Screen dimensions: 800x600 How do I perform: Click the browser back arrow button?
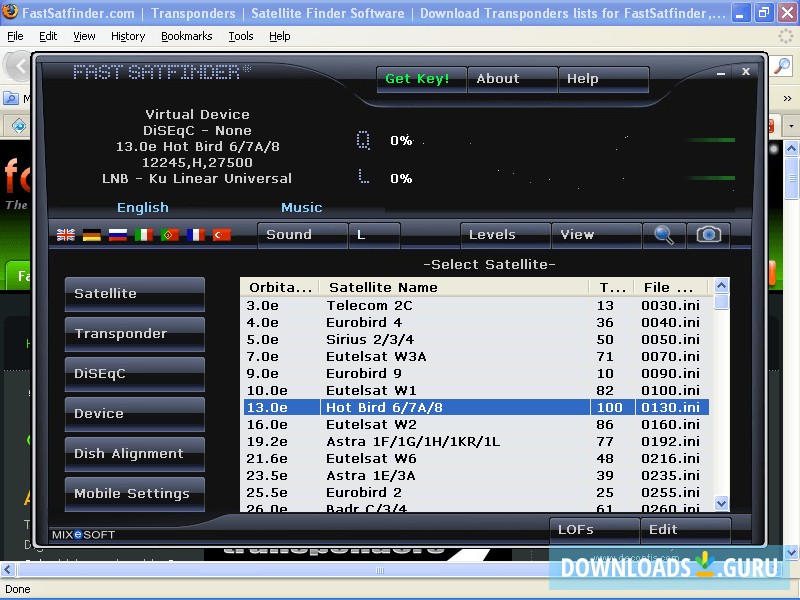point(18,66)
